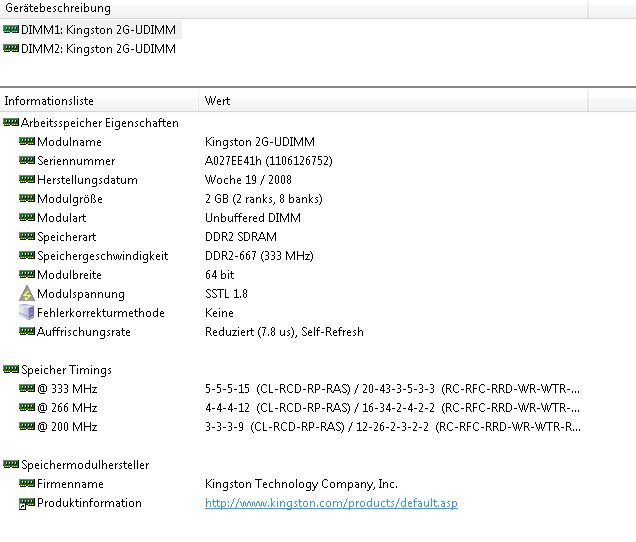Click the value Reduziert (7.8 us), Self-Refresh
636x542 pixels.
click(284, 332)
